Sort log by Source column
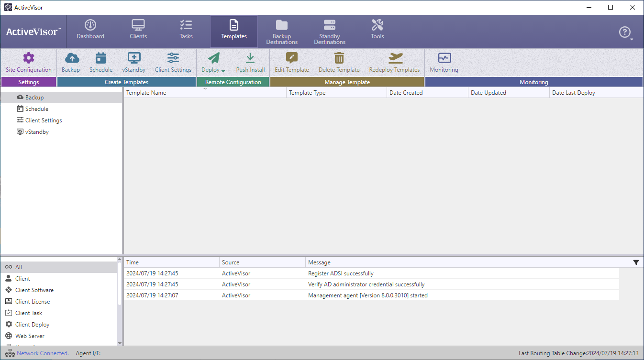The width and height of the screenshot is (644, 360). (x=263, y=262)
